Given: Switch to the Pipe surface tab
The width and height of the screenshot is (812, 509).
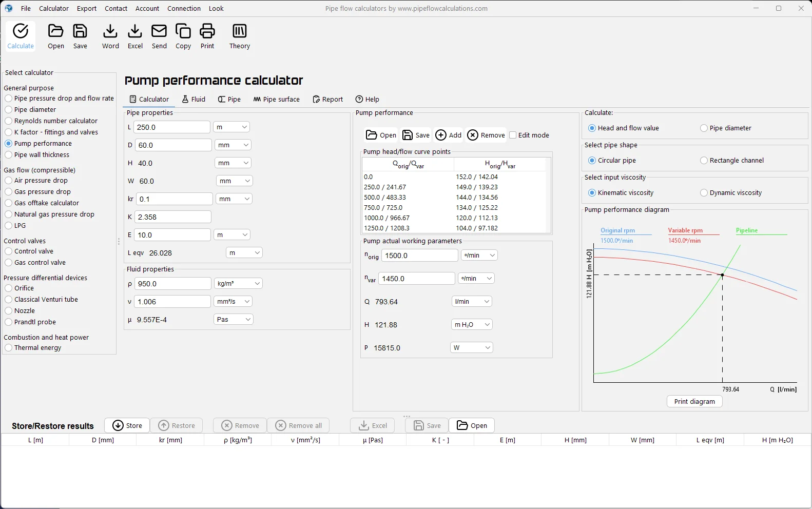Looking at the screenshot, I should pyautogui.click(x=277, y=99).
